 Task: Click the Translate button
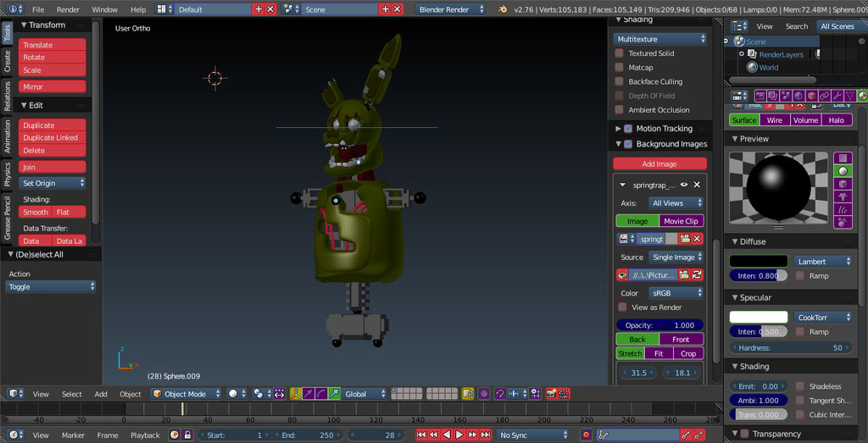point(52,45)
